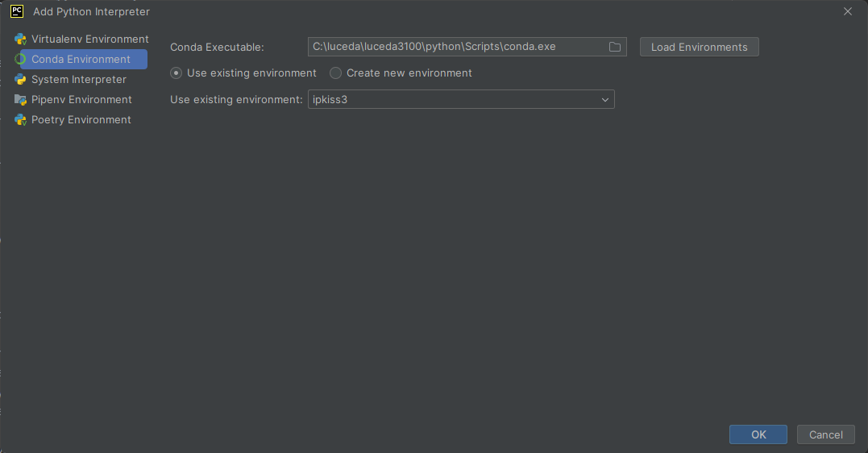The width and height of the screenshot is (868, 453).
Task: Open the ipkiss3 environment combo box
Action: [451, 99]
